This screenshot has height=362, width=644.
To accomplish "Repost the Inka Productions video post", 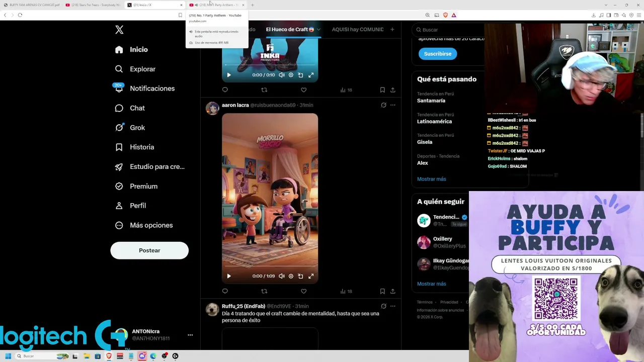I will [264, 90].
